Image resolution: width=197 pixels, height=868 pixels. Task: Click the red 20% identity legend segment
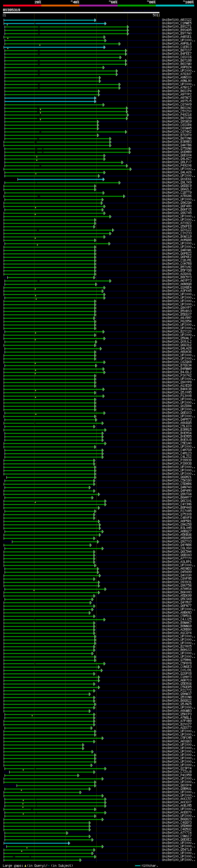pyautogui.click(x=22, y=6)
